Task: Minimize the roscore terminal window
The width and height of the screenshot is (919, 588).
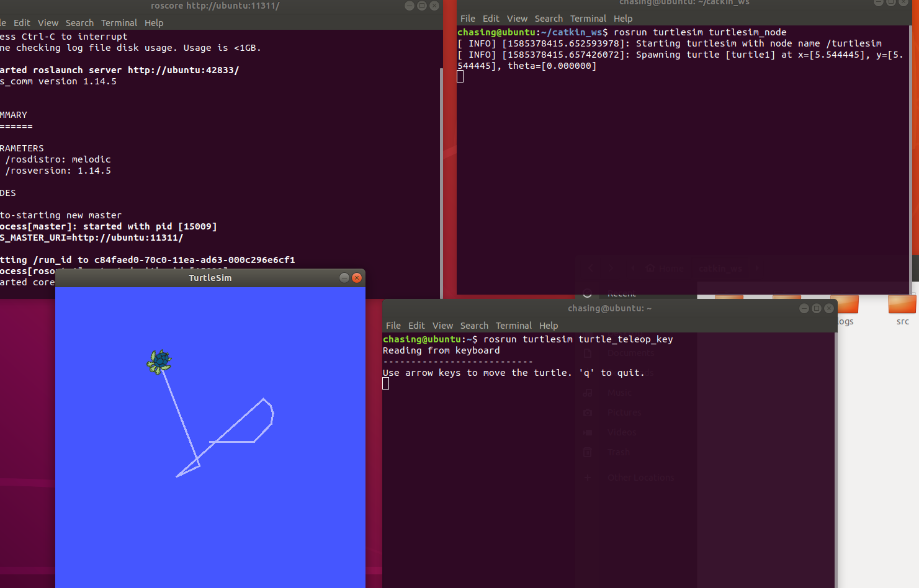Action: tap(410, 6)
